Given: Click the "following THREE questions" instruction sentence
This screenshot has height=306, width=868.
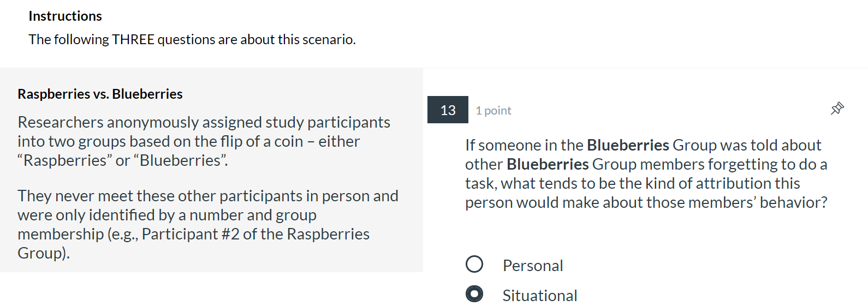Looking at the screenshot, I should [x=192, y=40].
